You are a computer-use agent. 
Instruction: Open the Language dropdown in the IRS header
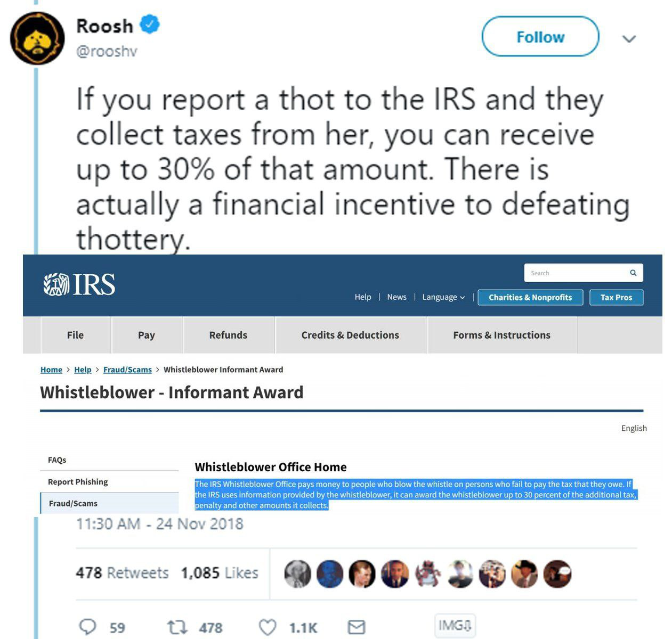click(443, 297)
